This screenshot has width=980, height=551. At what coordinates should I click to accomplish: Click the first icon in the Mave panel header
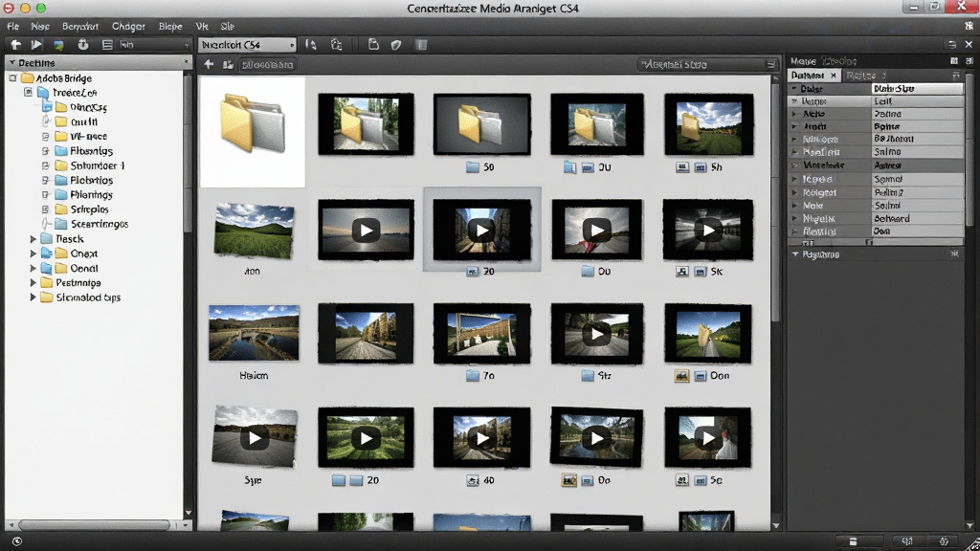tap(954, 60)
